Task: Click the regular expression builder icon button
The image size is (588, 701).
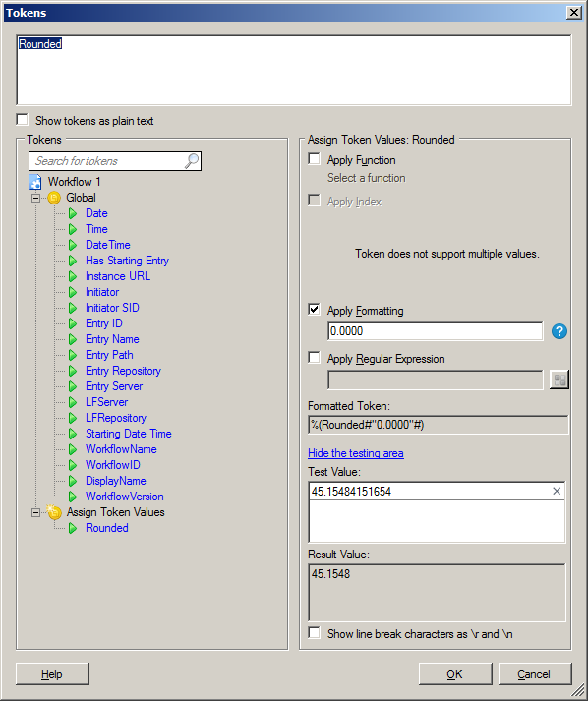Action: (559, 380)
